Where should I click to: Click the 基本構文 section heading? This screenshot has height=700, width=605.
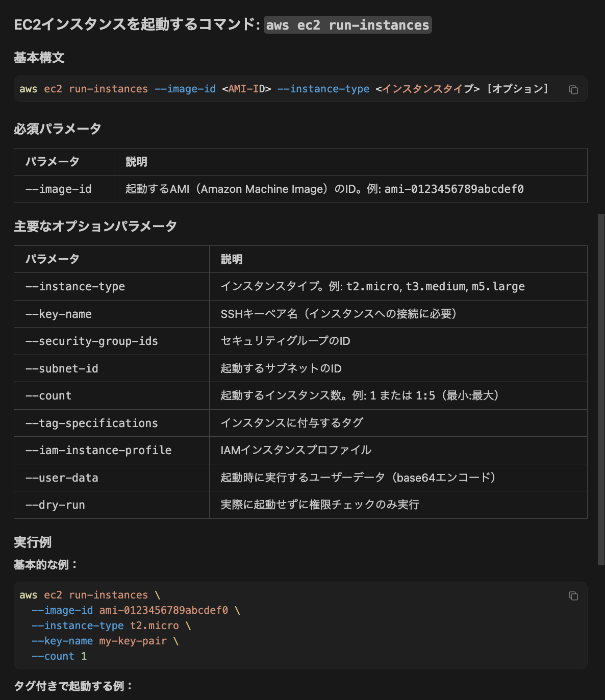pyautogui.click(x=39, y=58)
